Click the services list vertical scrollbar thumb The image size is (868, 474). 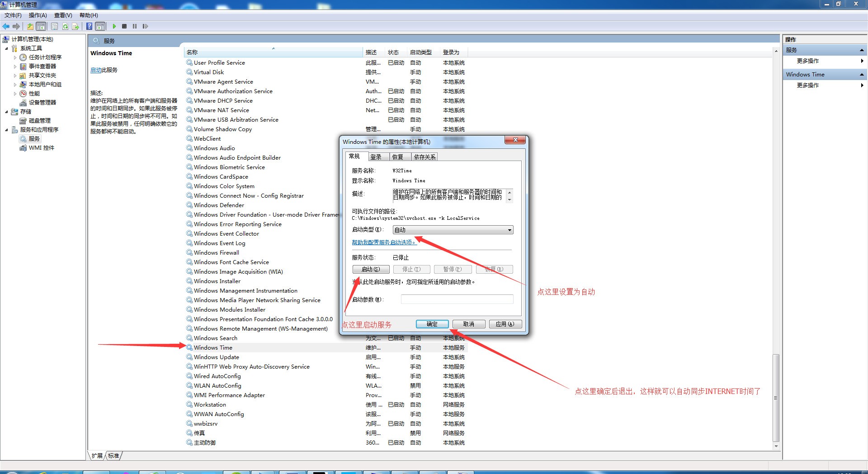(x=776, y=398)
